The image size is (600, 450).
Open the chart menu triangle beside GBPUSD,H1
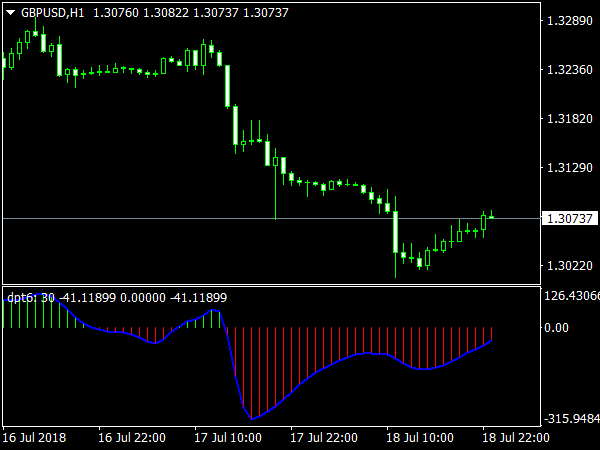point(11,13)
